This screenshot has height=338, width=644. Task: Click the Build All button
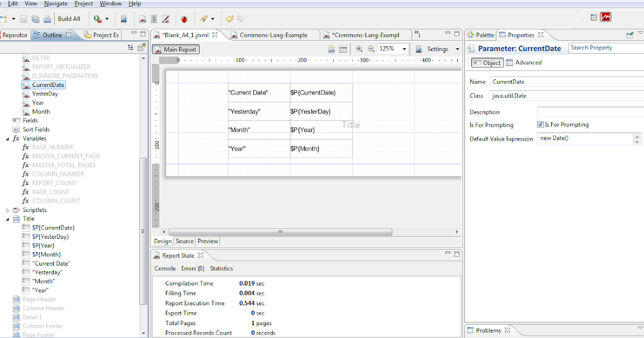[x=69, y=18]
